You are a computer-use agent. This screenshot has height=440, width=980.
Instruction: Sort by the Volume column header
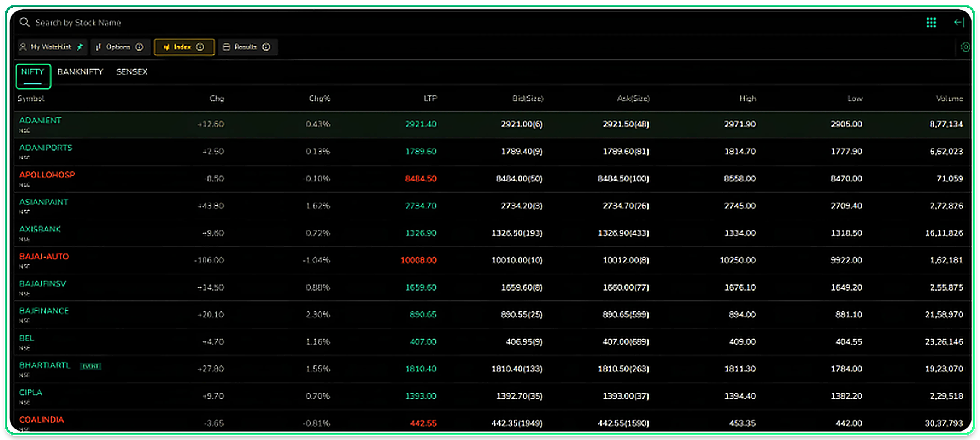(949, 99)
